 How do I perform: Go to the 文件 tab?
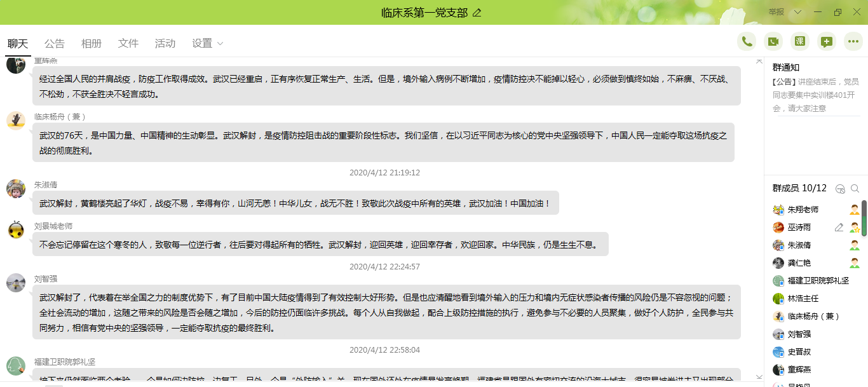[x=128, y=43]
